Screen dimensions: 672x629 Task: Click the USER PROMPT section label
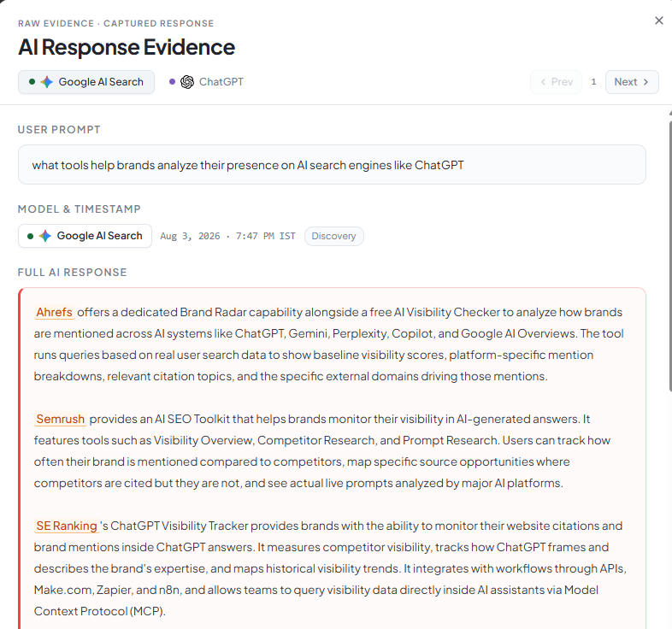click(59, 130)
